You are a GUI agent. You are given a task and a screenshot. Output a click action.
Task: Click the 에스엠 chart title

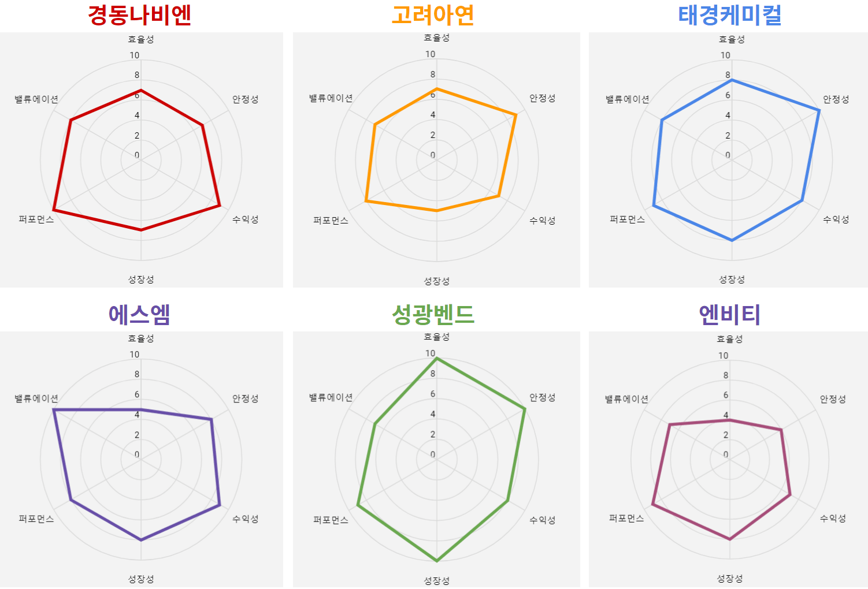[139, 315]
